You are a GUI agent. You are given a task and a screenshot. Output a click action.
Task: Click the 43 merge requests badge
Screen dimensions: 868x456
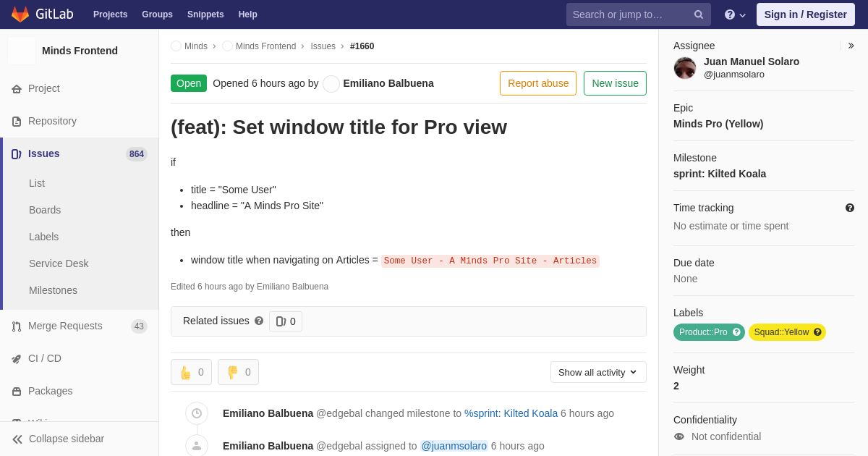coord(139,326)
